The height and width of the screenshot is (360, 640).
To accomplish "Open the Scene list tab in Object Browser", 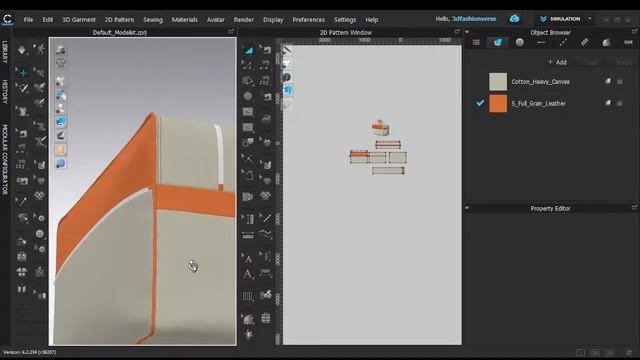I will click(476, 42).
